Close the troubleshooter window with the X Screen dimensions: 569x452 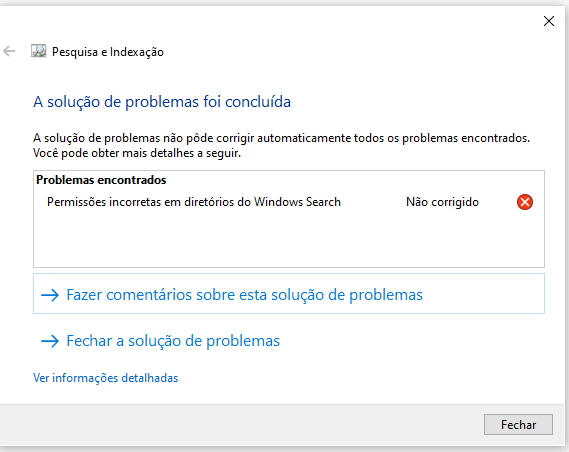[x=549, y=21]
